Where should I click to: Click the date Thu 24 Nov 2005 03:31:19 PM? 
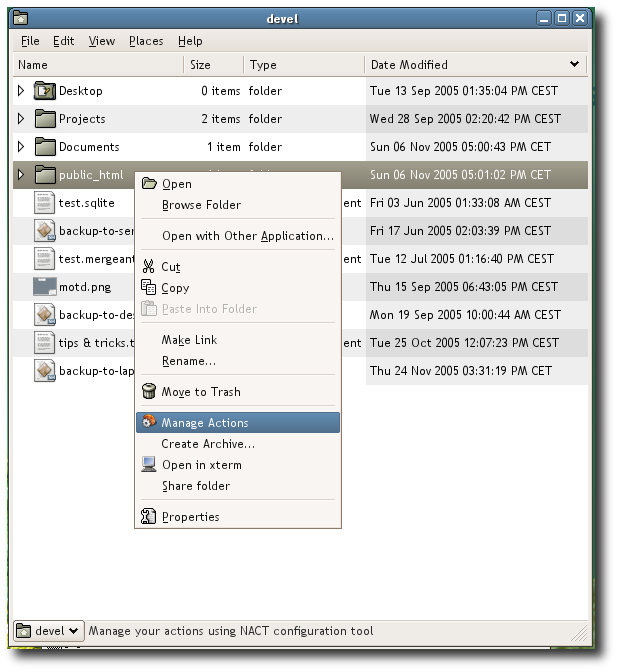tap(461, 371)
